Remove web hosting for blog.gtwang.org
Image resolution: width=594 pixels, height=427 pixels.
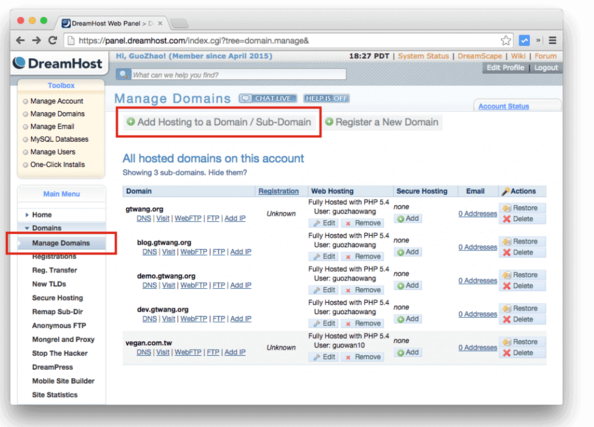tap(363, 257)
